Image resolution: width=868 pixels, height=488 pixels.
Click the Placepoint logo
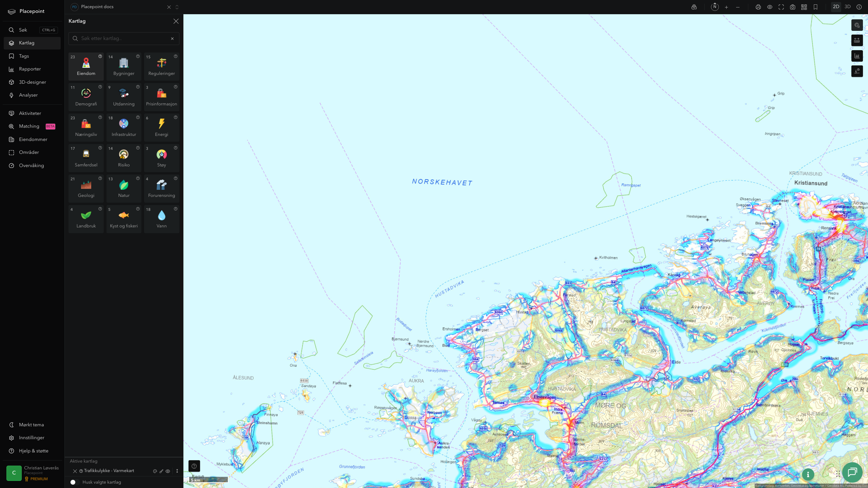(x=26, y=12)
